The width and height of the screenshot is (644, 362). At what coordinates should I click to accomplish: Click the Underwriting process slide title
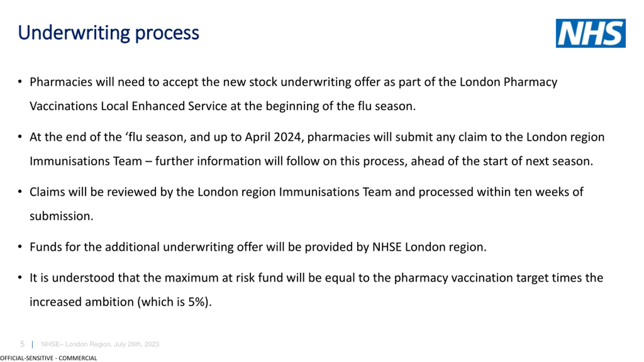coord(108,32)
